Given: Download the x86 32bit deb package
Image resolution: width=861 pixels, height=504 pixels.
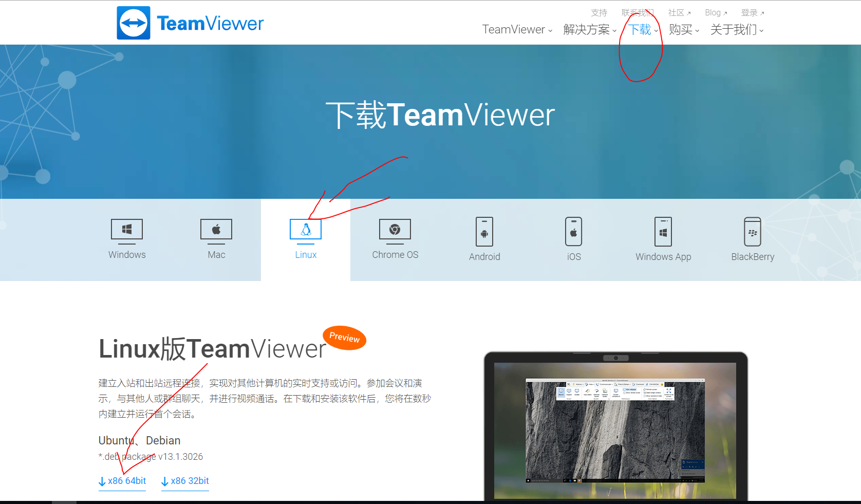Looking at the screenshot, I should point(185,481).
